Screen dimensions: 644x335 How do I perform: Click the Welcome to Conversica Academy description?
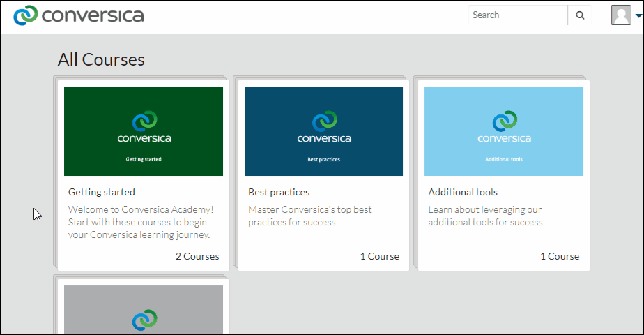tap(141, 222)
